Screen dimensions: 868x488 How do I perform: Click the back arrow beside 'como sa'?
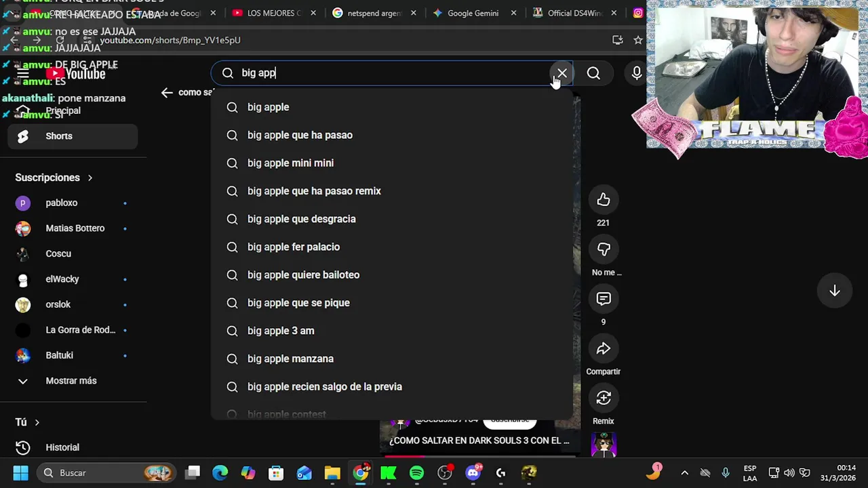click(167, 93)
